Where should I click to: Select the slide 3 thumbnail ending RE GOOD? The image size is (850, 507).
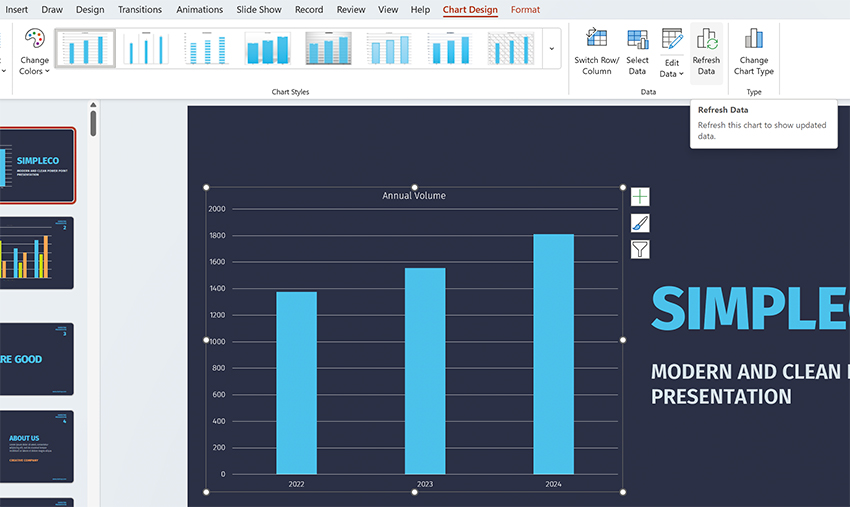[37, 359]
